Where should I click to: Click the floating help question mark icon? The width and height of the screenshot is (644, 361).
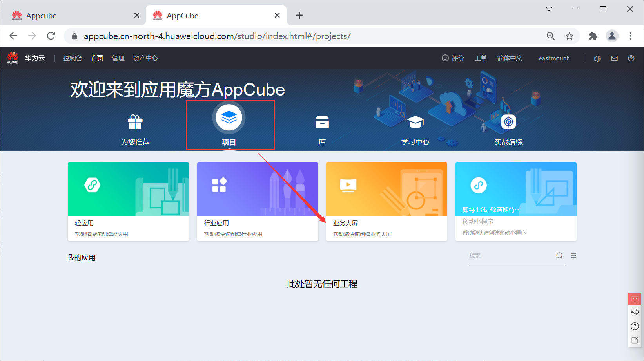point(635,326)
